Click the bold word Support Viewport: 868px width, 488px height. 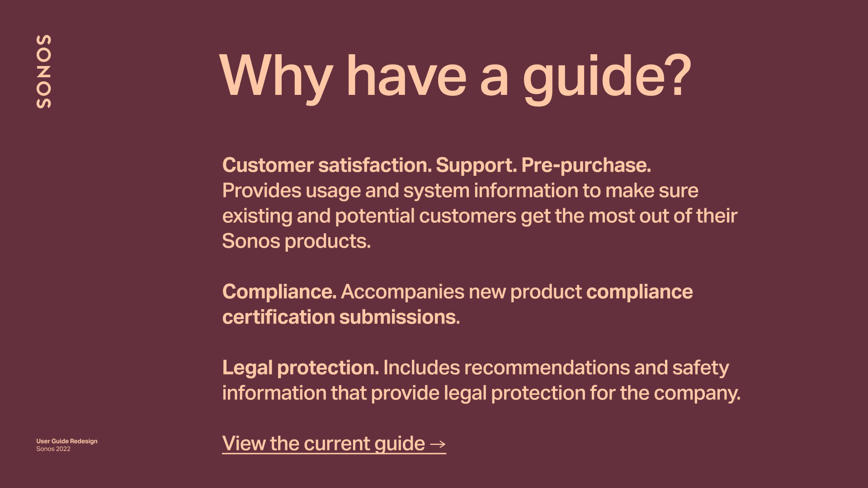pyautogui.click(x=476, y=165)
